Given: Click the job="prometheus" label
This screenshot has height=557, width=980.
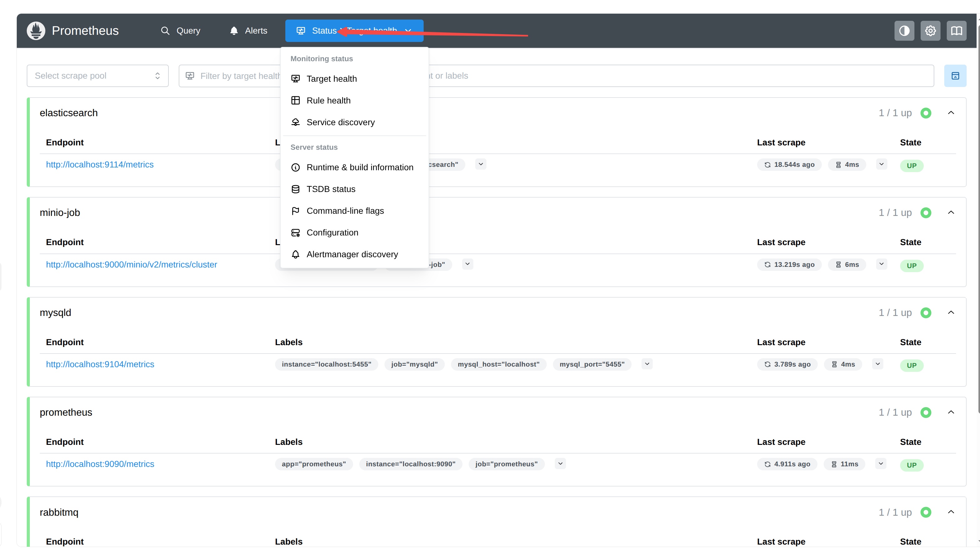Looking at the screenshot, I should click(506, 464).
